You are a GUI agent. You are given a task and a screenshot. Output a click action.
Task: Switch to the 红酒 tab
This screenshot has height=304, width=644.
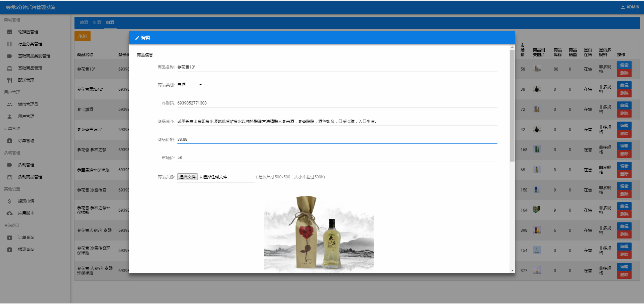[97, 23]
